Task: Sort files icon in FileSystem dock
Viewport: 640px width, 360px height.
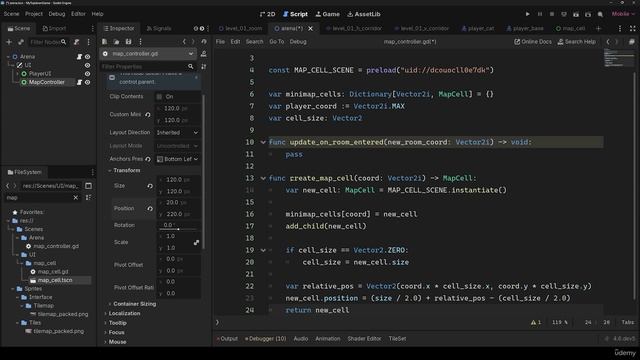Action: [88, 198]
